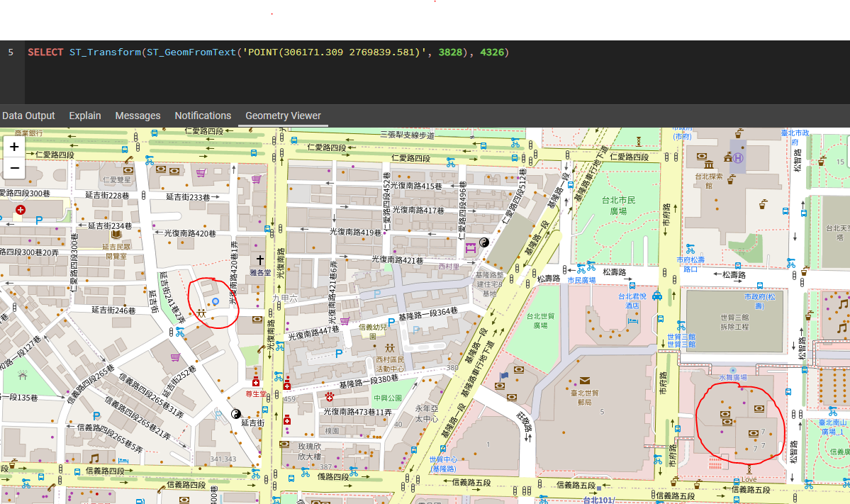Click the SQL query line in editor
The width and height of the screenshot is (850, 504).
click(x=268, y=52)
